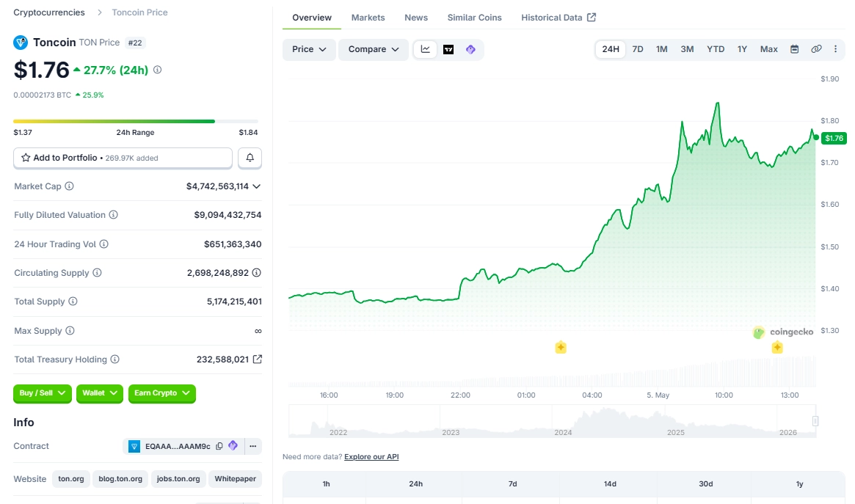Screen dimensions: 855x504
Task: Open the Buy / Sell dropdown
Action: 42,393
